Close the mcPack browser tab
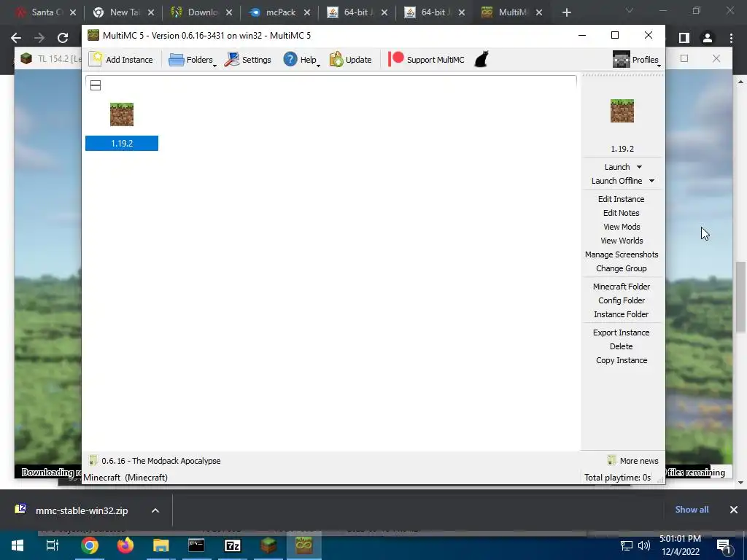This screenshot has height=560, width=747. (307, 12)
